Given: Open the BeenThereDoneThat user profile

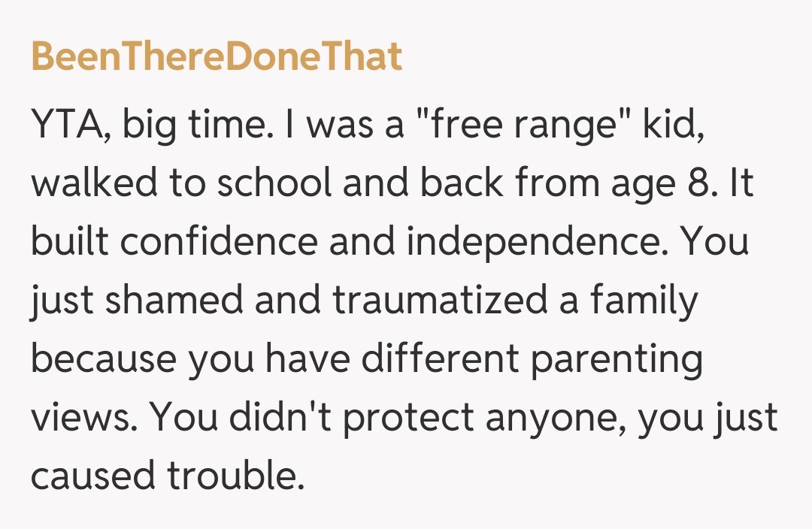Looking at the screenshot, I should [217, 58].
